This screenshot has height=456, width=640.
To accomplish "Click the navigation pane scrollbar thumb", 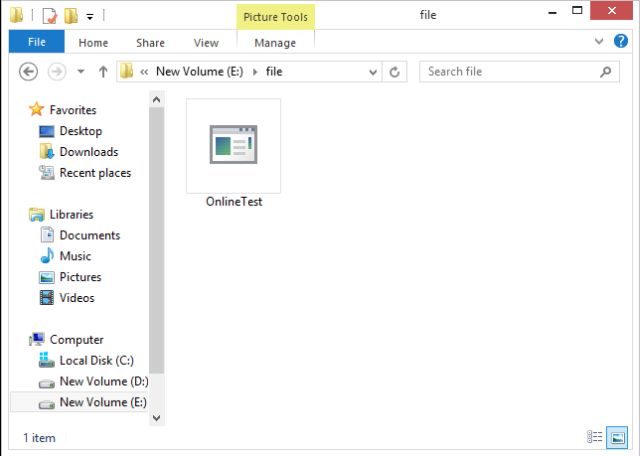I will pos(156,240).
